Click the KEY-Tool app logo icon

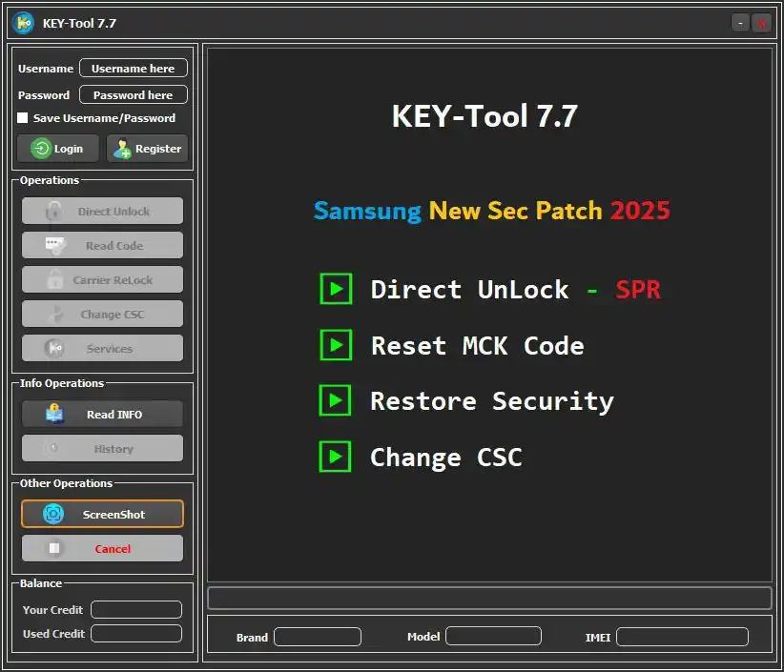point(23,23)
